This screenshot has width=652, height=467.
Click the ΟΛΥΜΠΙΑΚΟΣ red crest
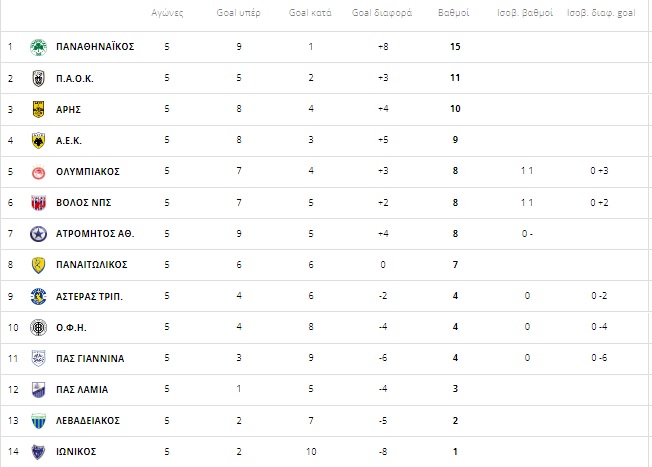coord(39,172)
